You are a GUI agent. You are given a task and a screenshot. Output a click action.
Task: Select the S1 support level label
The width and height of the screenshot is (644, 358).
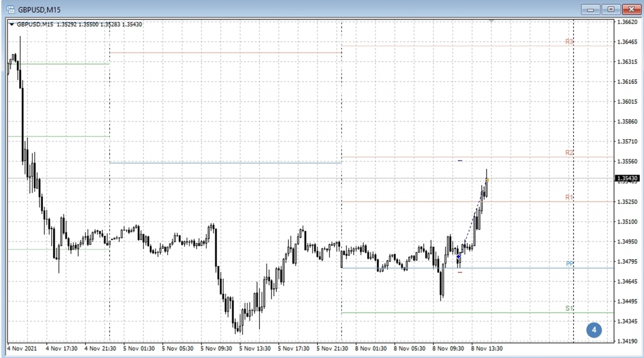click(569, 308)
